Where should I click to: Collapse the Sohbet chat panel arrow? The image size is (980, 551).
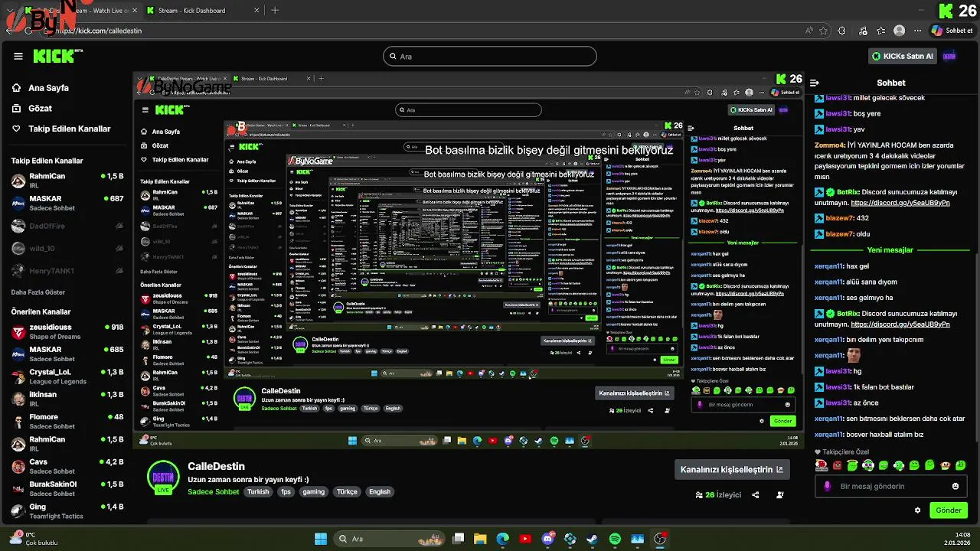(x=815, y=83)
